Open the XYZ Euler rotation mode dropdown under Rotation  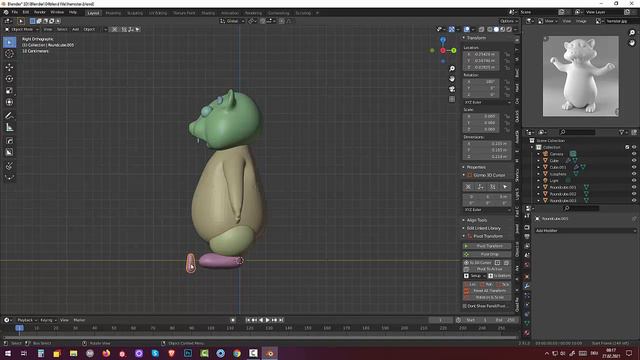click(x=487, y=102)
